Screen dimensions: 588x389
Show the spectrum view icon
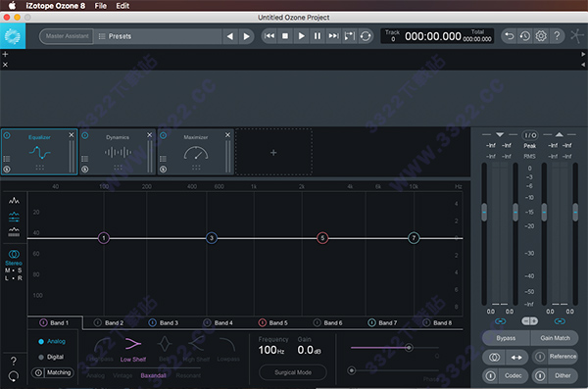point(14,201)
